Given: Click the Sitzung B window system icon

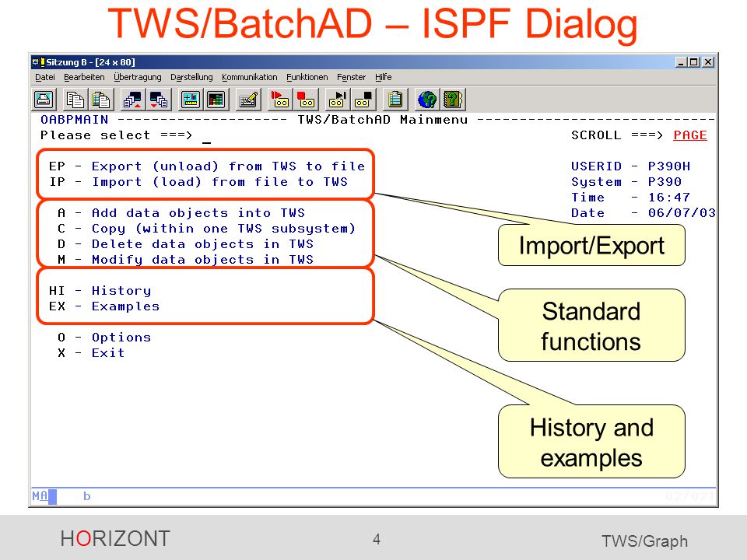Looking at the screenshot, I should tap(38, 62).
